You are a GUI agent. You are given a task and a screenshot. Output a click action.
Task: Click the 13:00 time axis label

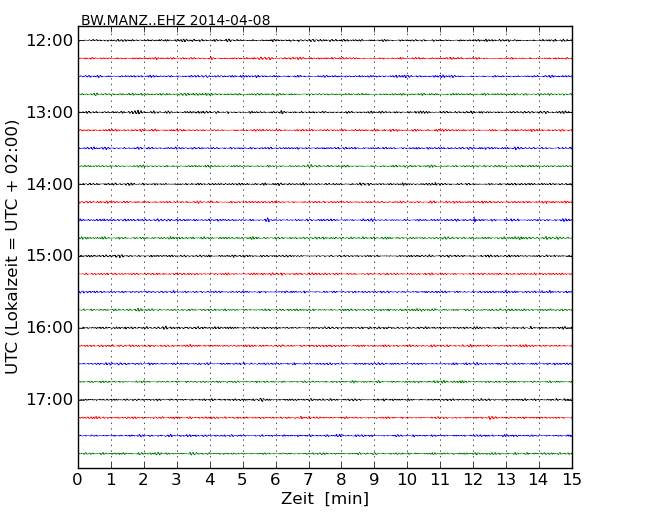[49, 112]
